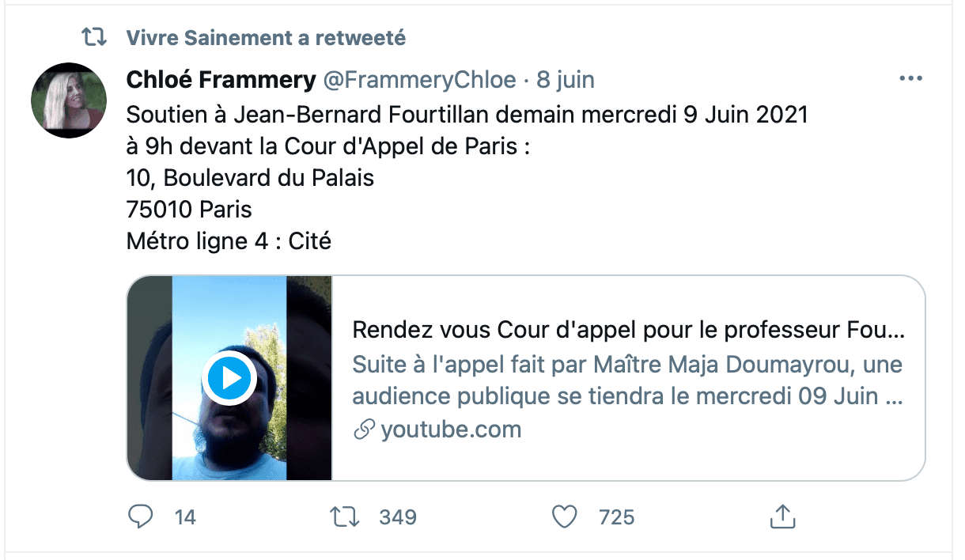Open the 8 juin tweet timestamp

point(566,80)
